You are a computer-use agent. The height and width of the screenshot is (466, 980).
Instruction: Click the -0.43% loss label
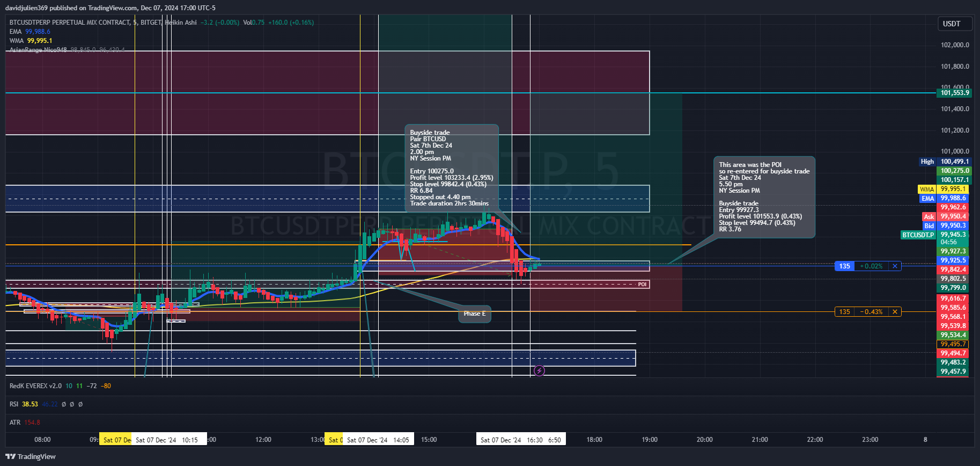[871, 312]
